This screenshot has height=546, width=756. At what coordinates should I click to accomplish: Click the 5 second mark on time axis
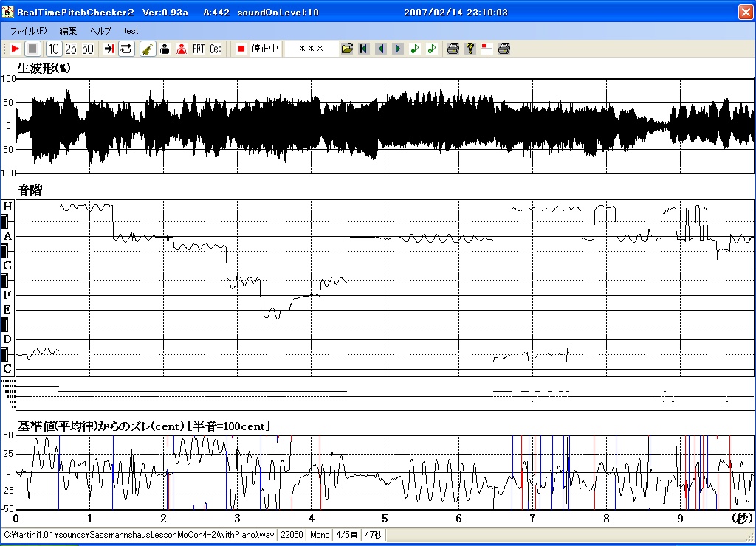pos(385,519)
